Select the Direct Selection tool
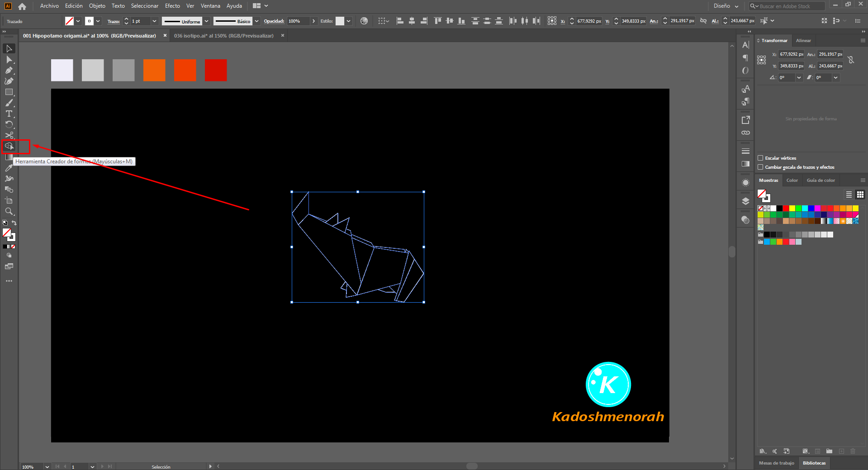 point(9,60)
